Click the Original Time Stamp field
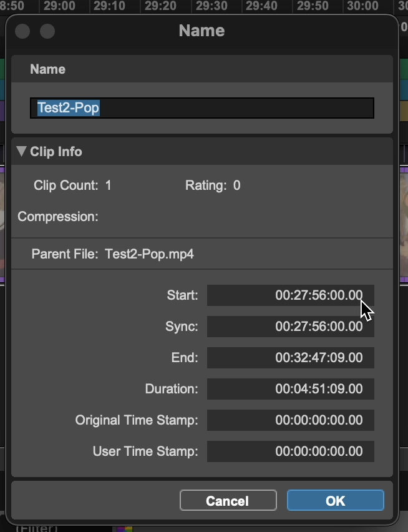 tap(290, 420)
